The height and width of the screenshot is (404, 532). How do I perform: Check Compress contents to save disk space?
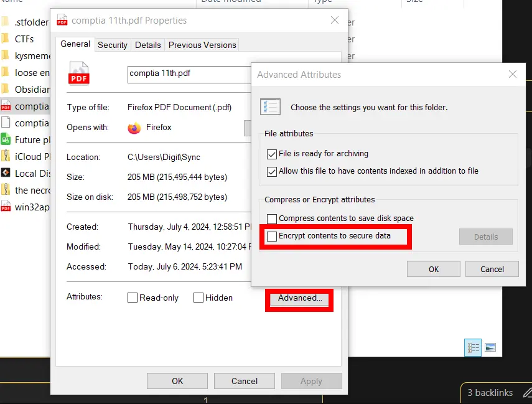[272, 218]
